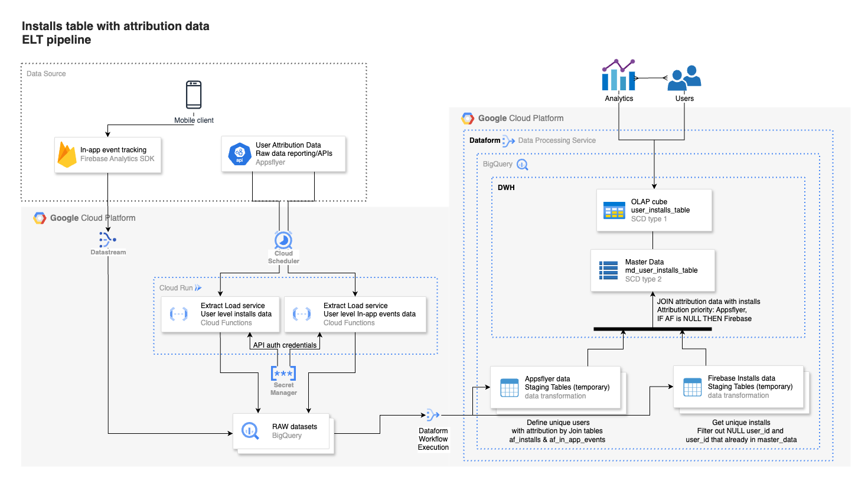Select the Cloud Run label icon

pos(198,288)
